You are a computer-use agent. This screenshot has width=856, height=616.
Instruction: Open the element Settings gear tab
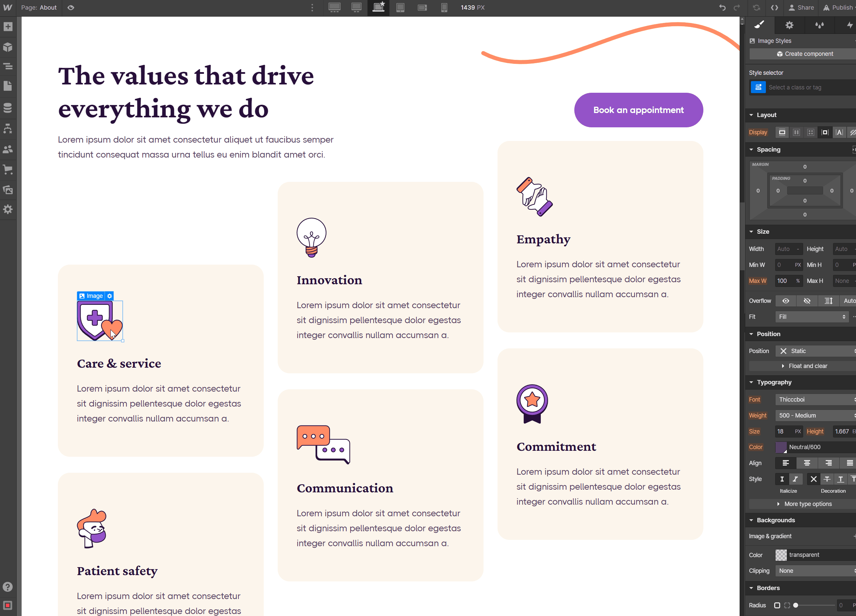(789, 25)
